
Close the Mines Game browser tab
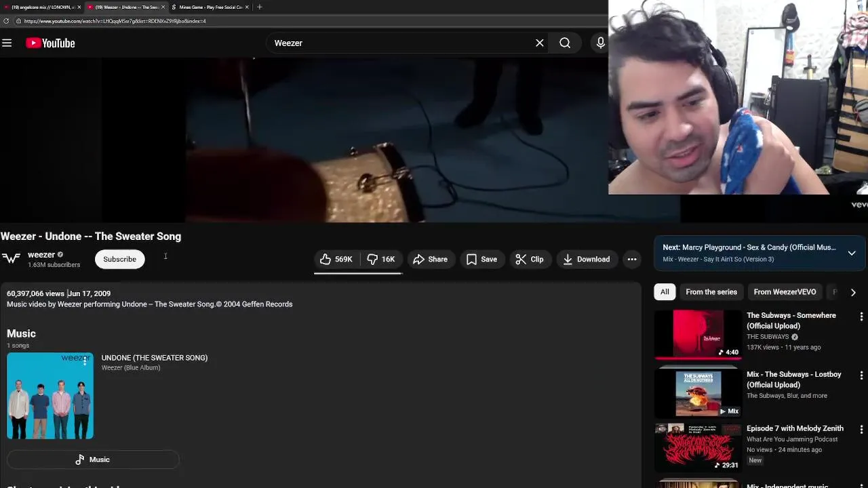click(x=247, y=7)
